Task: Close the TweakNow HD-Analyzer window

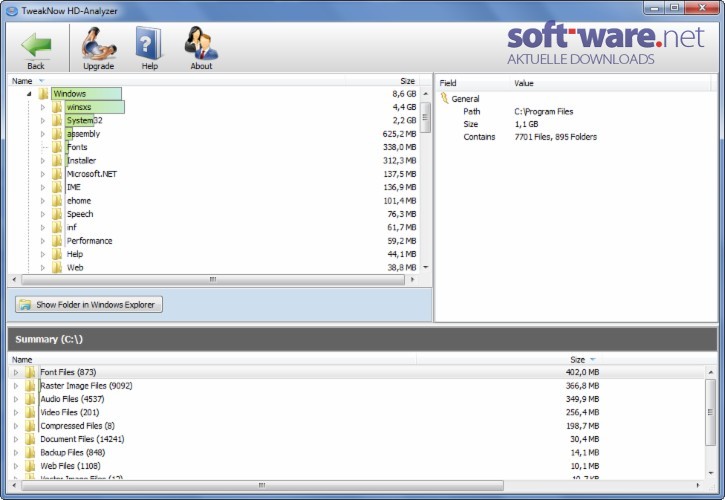Action: (701, 7)
